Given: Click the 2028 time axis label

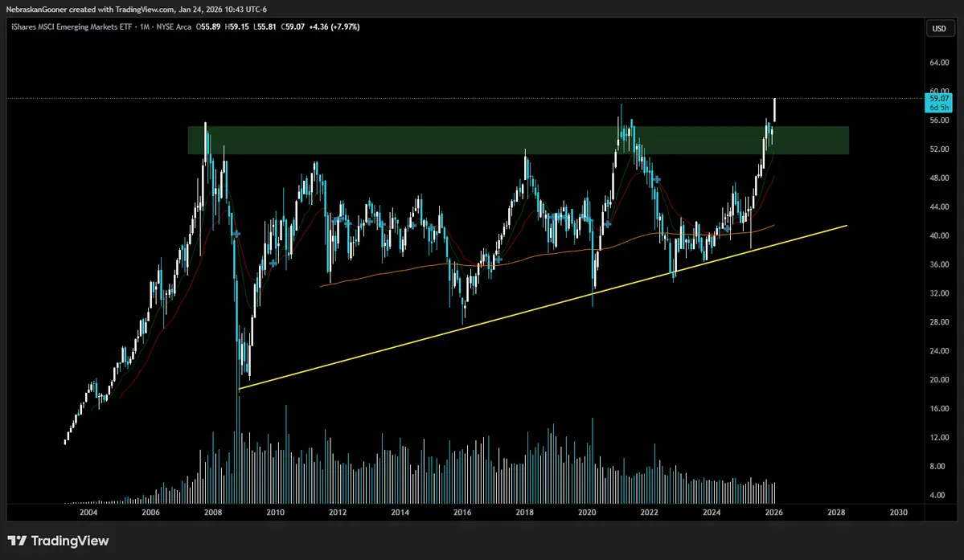Looking at the screenshot, I should 836,513.
